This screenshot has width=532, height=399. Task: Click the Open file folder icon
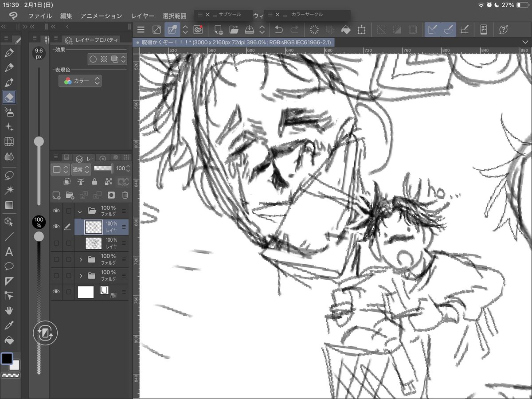click(234, 30)
